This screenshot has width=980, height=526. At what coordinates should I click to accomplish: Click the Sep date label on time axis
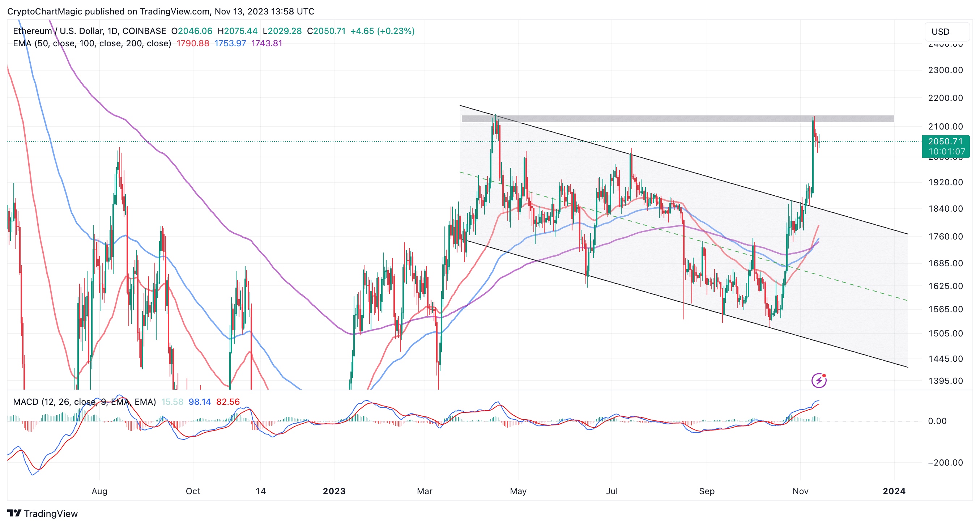pos(707,491)
